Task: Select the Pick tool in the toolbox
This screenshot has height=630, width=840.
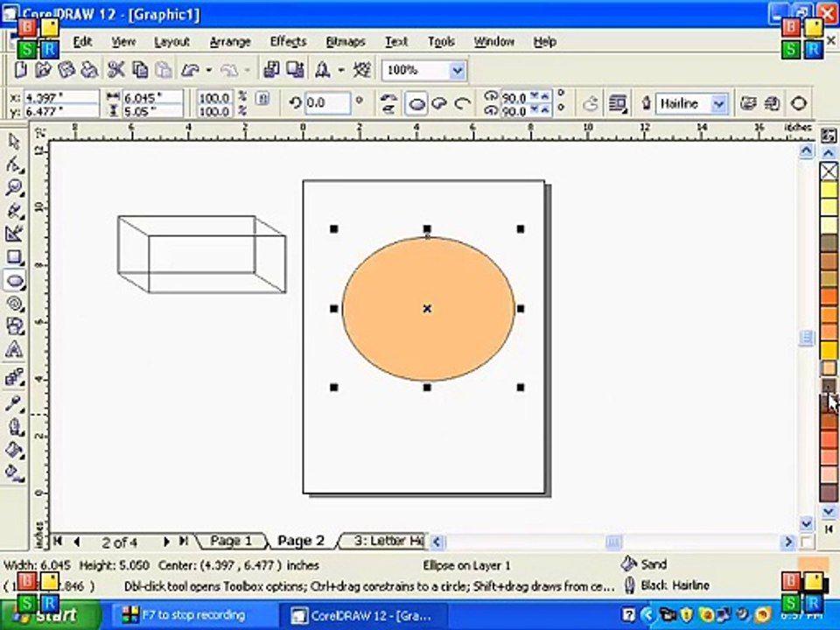Action: [15, 142]
